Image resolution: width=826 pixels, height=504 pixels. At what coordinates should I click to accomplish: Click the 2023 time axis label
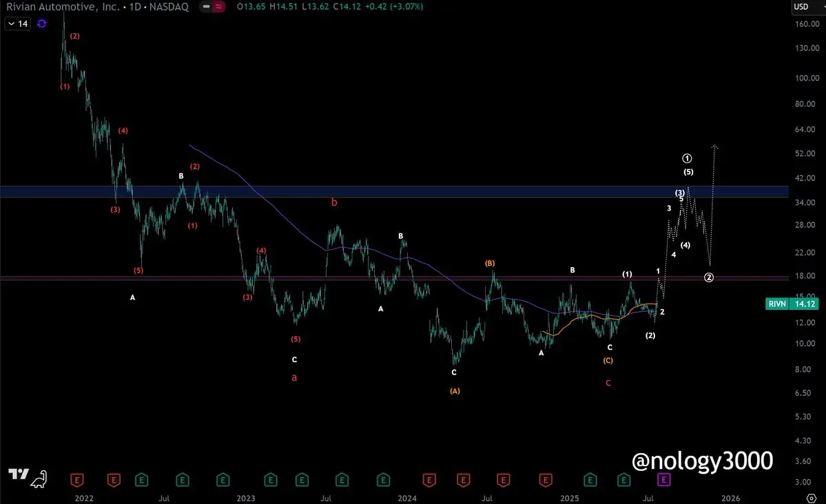tap(245, 498)
